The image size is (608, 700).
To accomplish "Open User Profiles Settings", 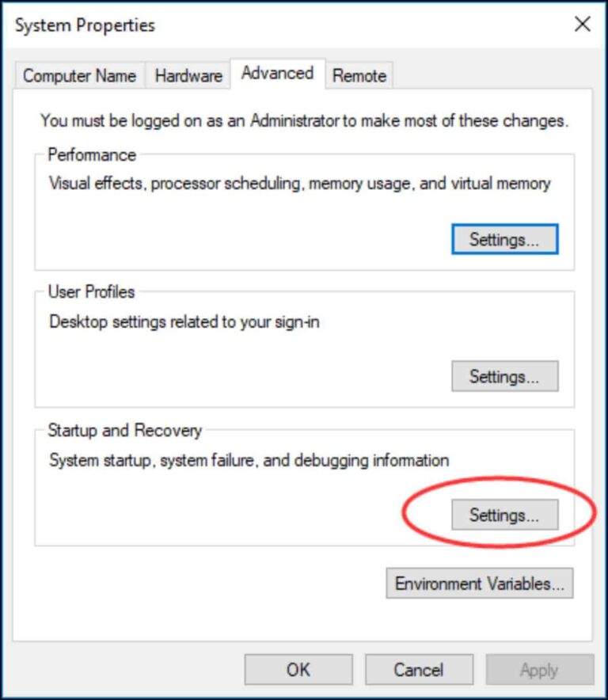I will tap(504, 377).
